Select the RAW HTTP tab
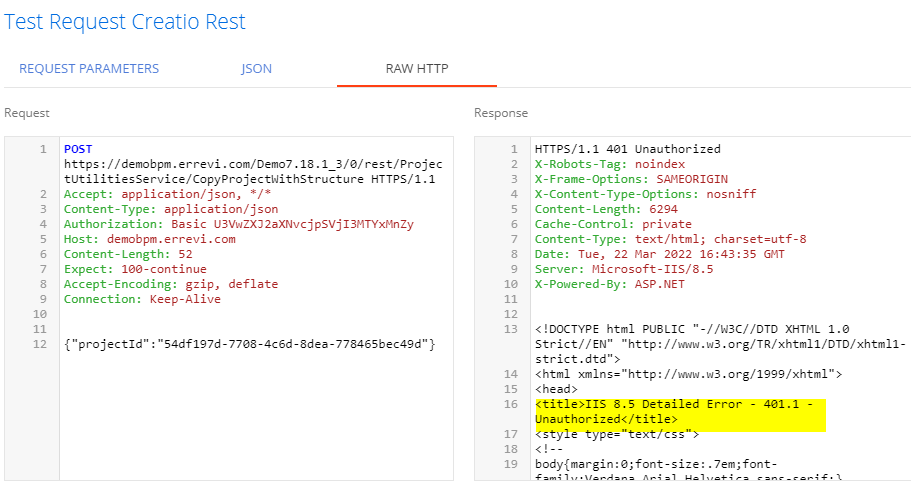This screenshot has height=496, width=911. 417,69
